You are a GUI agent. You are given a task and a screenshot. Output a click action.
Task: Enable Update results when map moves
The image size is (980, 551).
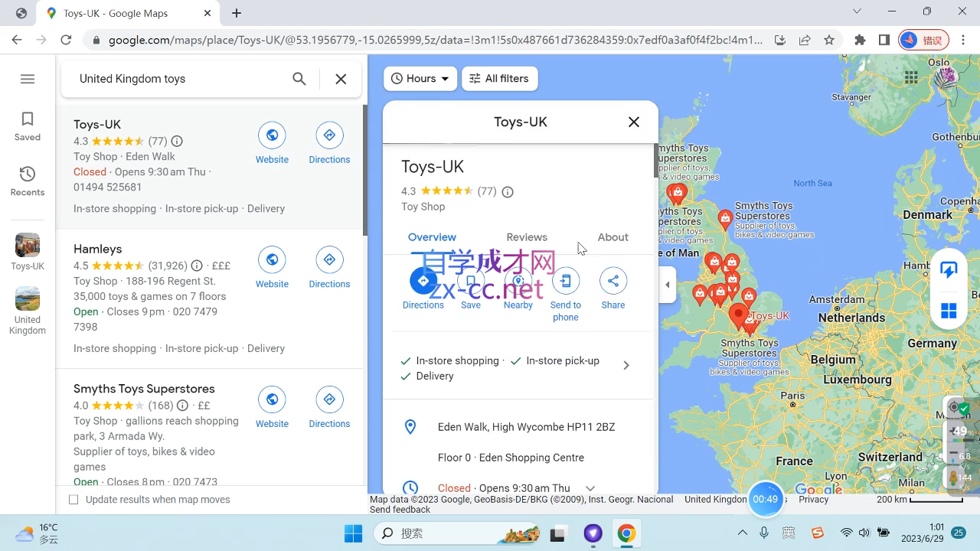pyautogui.click(x=73, y=499)
